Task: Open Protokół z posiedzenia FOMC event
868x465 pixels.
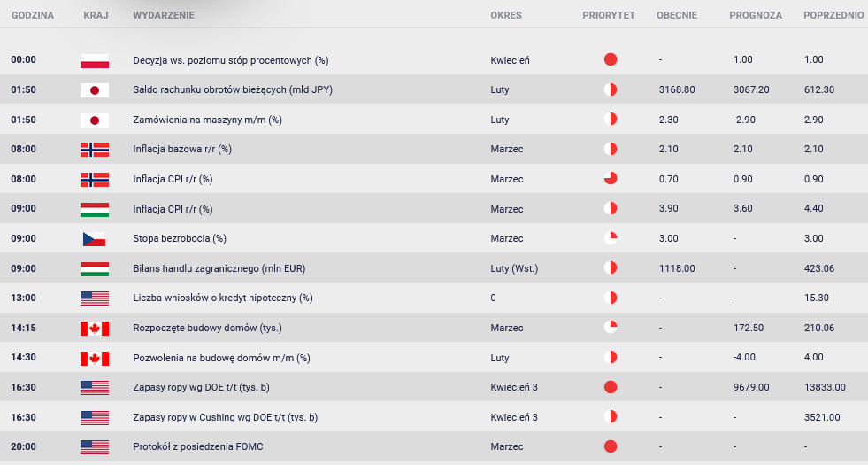Action: pos(198,446)
